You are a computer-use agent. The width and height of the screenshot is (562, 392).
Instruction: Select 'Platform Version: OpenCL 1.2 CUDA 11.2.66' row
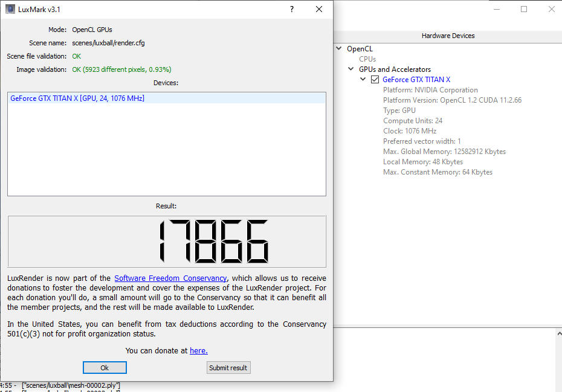point(452,100)
